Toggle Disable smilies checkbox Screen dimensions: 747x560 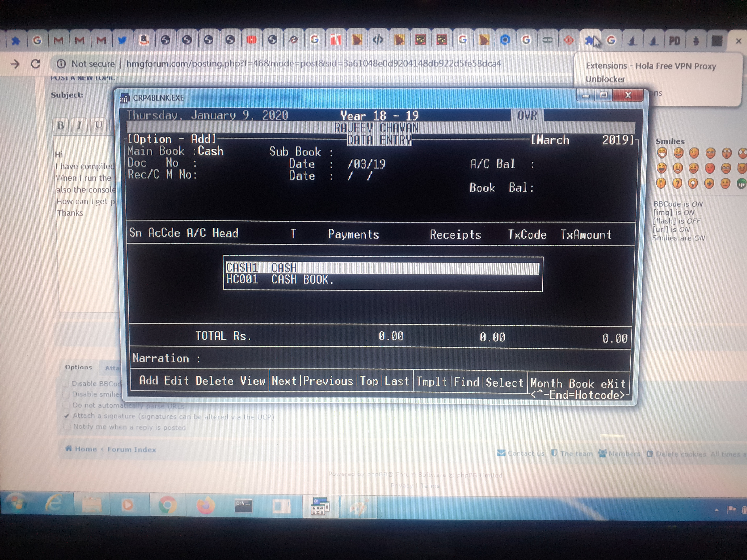66,394
